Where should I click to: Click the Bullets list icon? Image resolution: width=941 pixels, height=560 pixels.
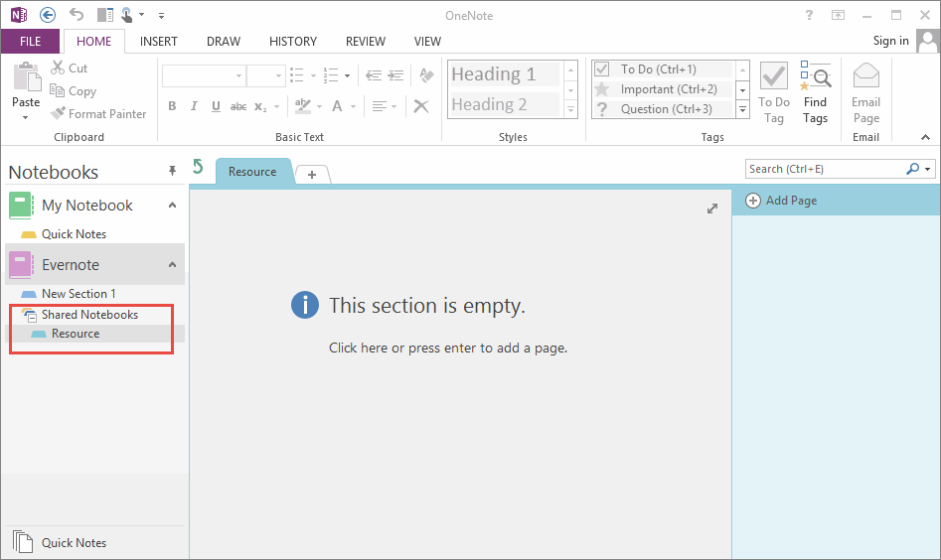(x=297, y=75)
